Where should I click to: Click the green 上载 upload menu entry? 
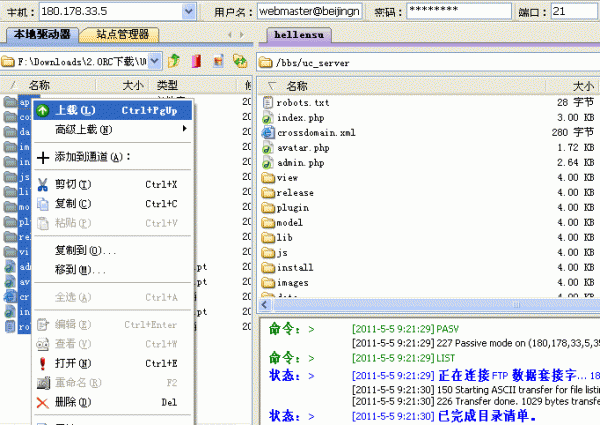[x=75, y=110]
